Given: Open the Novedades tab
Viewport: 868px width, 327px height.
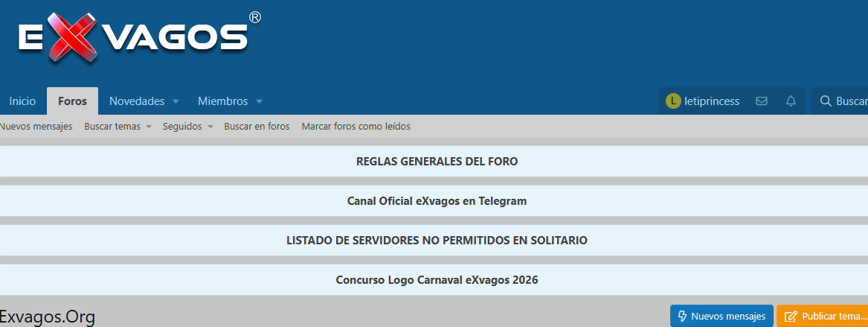Looking at the screenshot, I should coord(136,101).
